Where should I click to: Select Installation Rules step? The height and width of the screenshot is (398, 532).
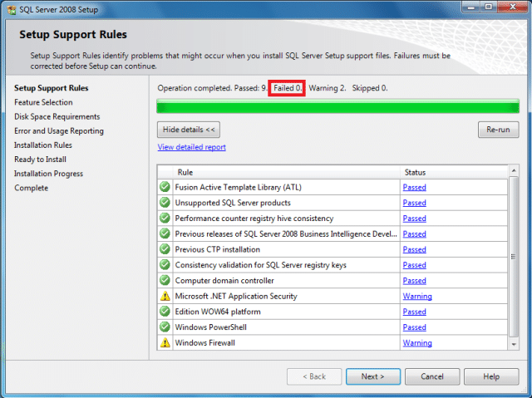43,145
